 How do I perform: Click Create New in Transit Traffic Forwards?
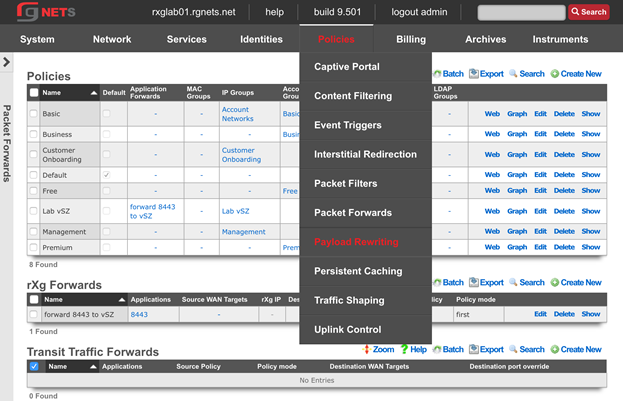click(576, 349)
